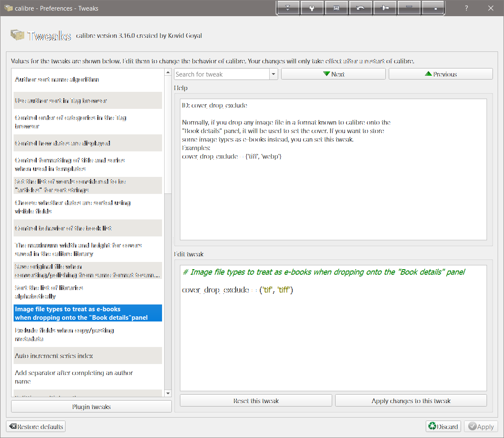Select Author sort name algorithm tweak
The image size is (504, 438).
pyautogui.click(x=88, y=80)
